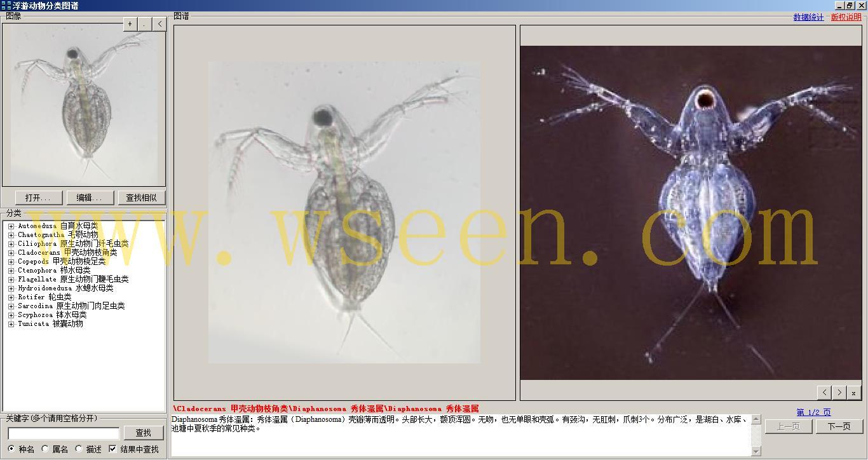
Task: Select Copepods 甲壳动物桡足类 tree label
Action: pos(62,262)
